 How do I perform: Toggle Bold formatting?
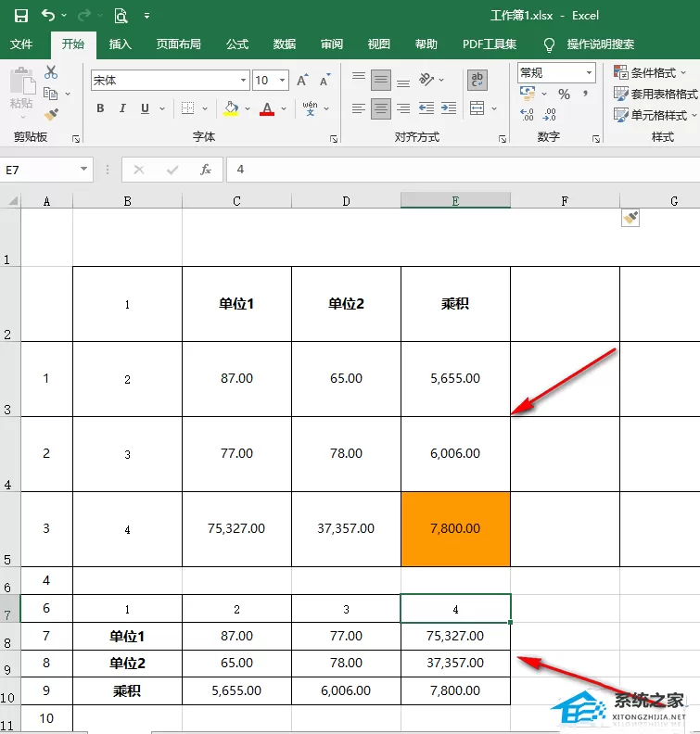(x=100, y=108)
